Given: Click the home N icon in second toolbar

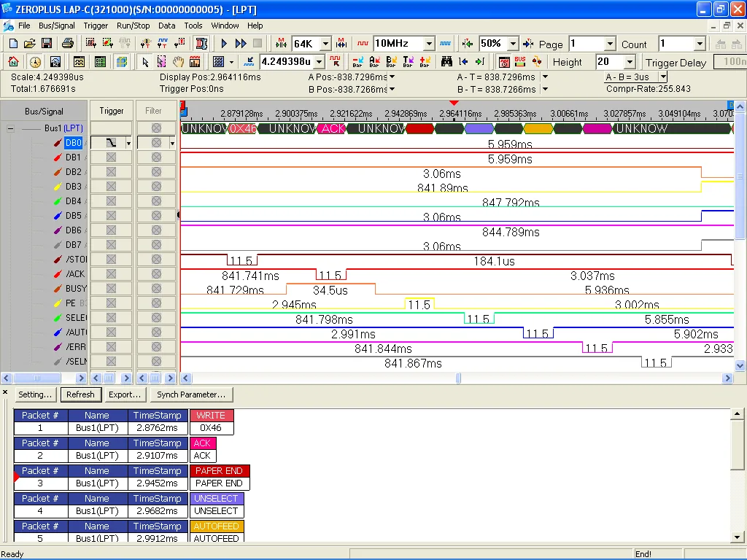Looking at the screenshot, I should point(14,62).
